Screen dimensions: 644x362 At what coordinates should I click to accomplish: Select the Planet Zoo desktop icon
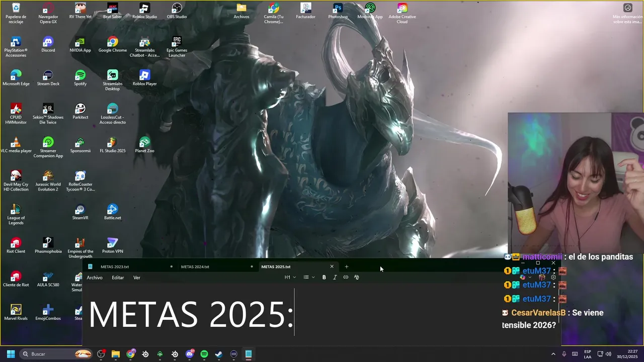144,145
